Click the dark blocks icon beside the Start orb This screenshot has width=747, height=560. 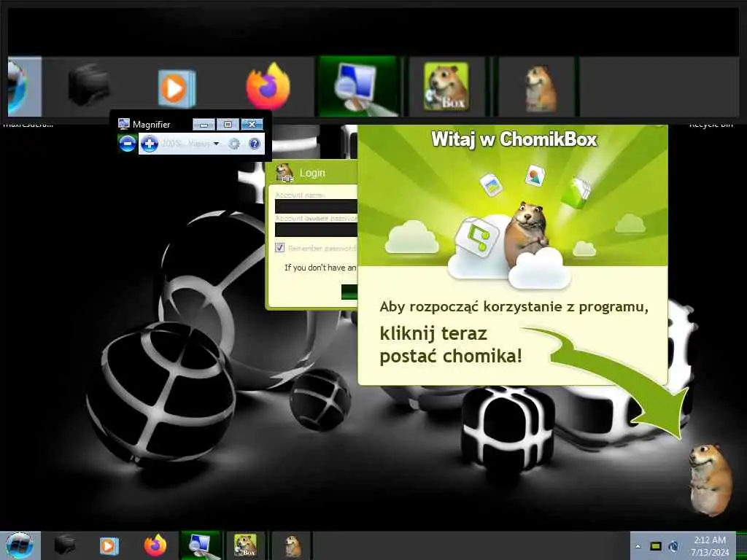coord(64,545)
